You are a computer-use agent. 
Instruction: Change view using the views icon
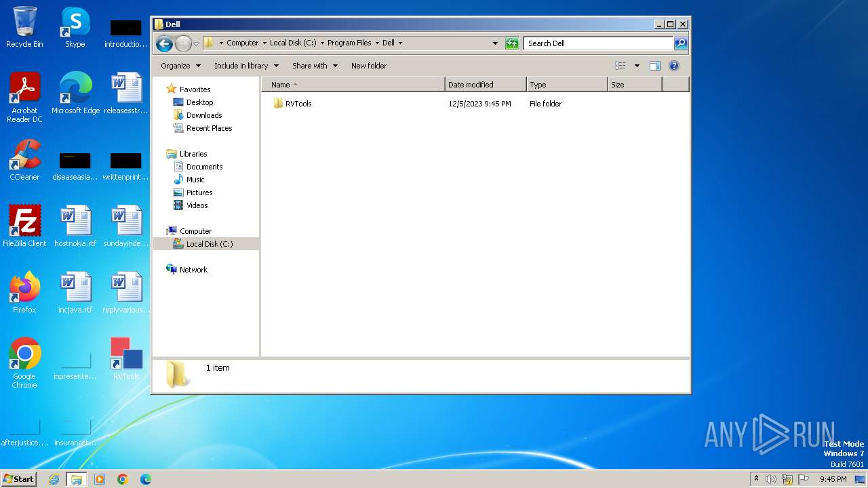point(620,66)
